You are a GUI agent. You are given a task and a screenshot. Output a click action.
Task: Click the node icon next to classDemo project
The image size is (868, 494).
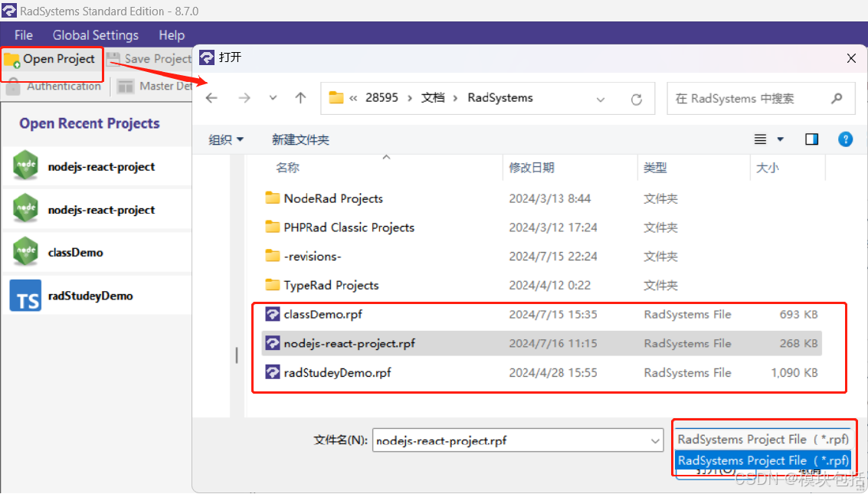click(25, 252)
